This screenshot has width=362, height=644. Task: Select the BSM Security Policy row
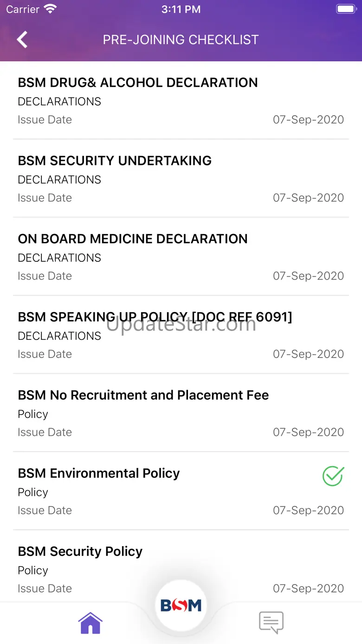coord(80,551)
